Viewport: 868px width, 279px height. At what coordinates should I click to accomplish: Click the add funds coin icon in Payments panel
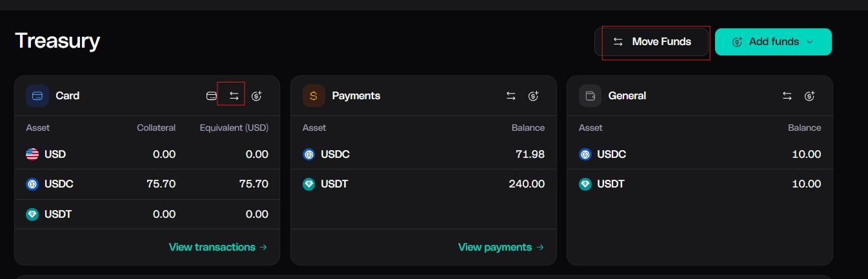pos(533,96)
